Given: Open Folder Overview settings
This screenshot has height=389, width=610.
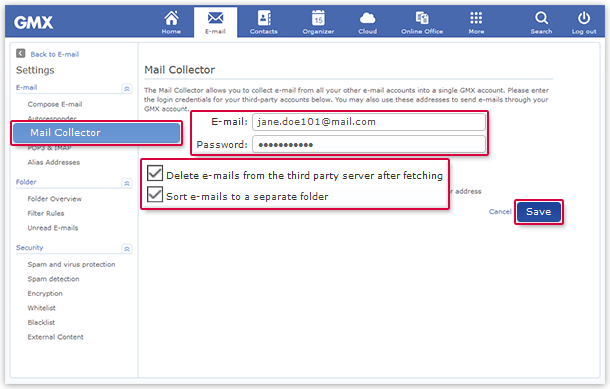Looking at the screenshot, I should click(54, 199).
